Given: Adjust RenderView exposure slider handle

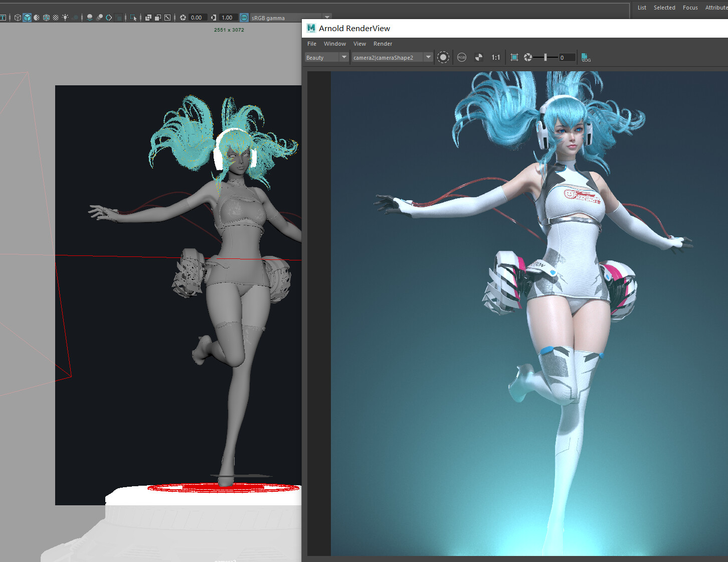Looking at the screenshot, I should point(545,57).
